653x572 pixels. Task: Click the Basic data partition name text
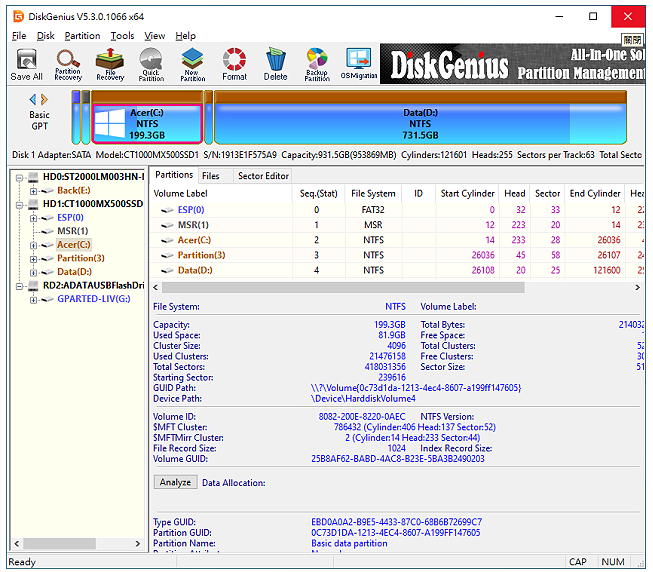(x=349, y=544)
